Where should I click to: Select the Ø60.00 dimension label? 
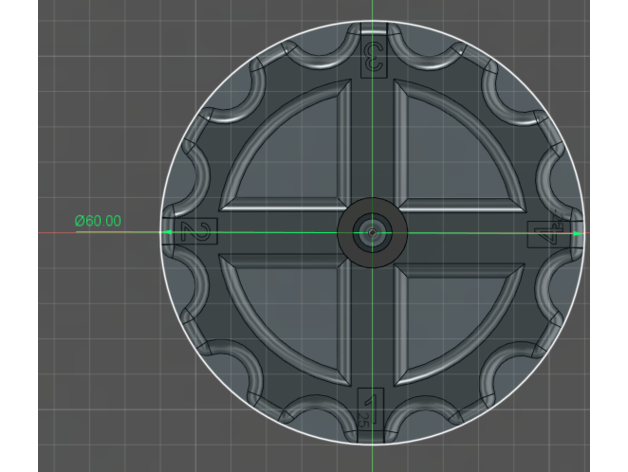[x=98, y=219]
